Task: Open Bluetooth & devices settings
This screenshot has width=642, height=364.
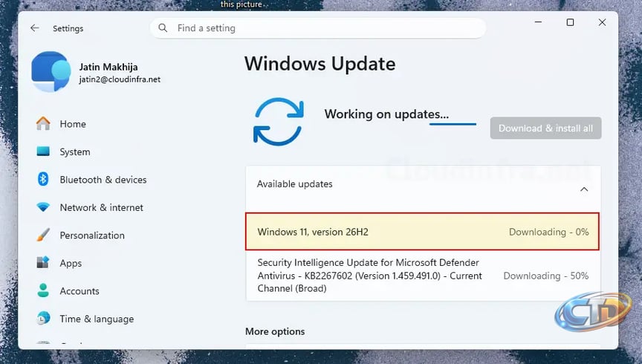Action: pyautogui.click(x=103, y=180)
